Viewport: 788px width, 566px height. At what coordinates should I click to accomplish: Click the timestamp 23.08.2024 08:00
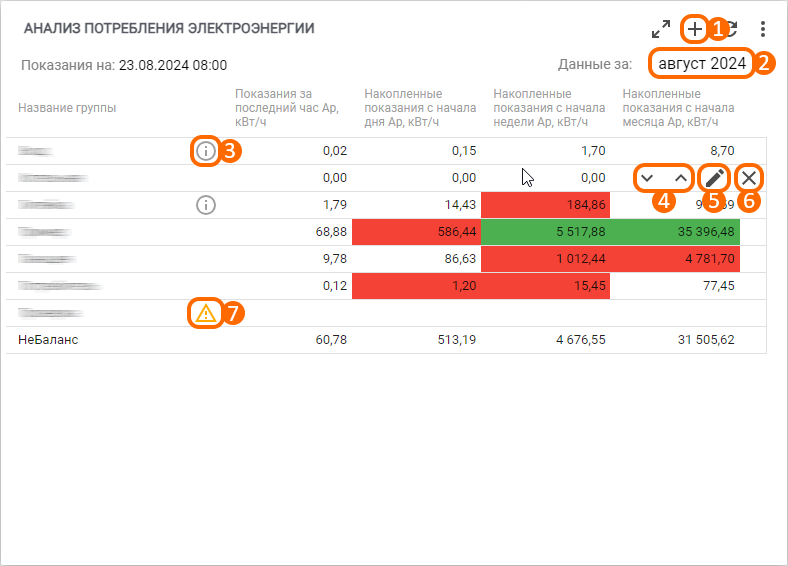[173, 65]
